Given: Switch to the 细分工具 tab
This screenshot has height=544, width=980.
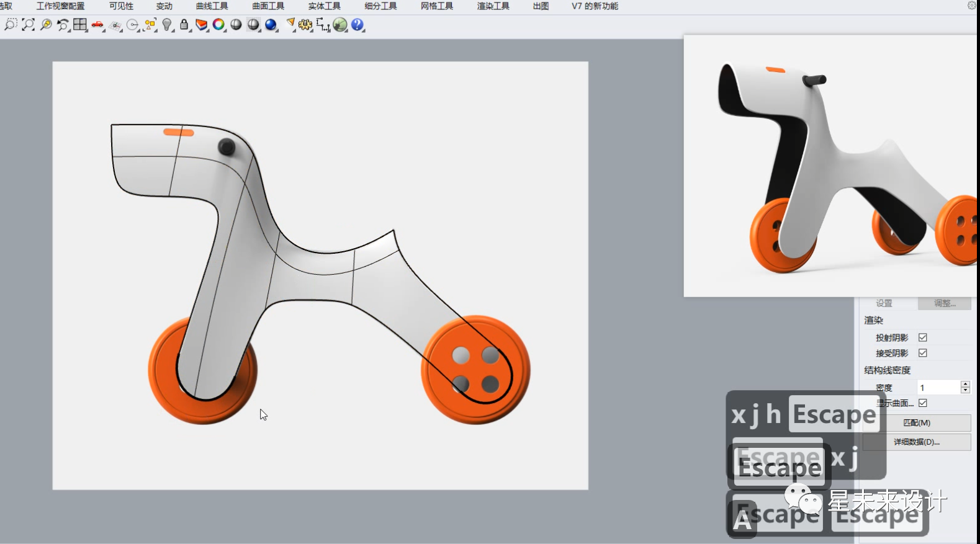Looking at the screenshot, I should click(x=381, y=6).
